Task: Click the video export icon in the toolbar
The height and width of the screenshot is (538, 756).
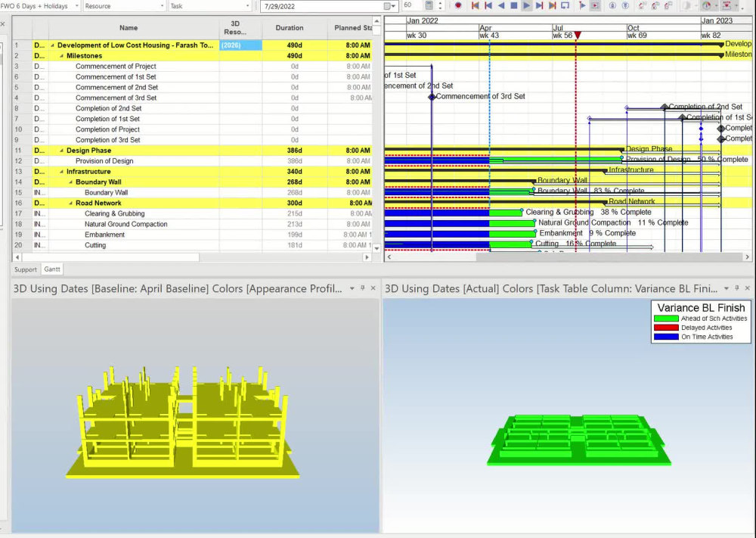Action: point(595,6)
